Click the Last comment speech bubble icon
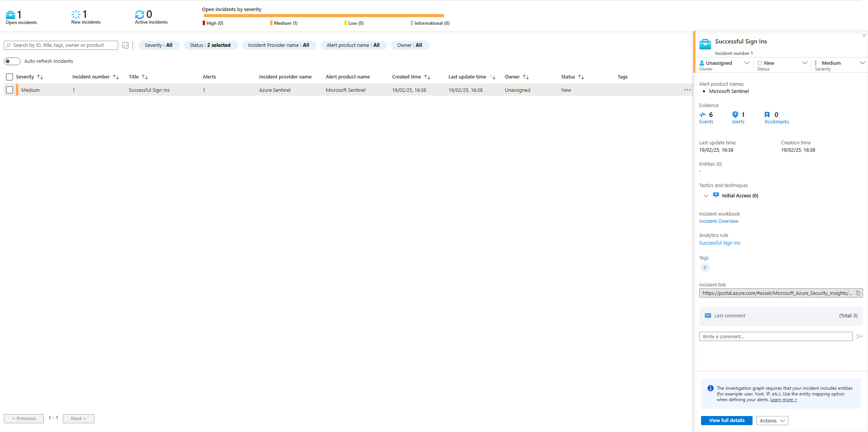Viewport: 868px width, 432px height. point(708,316)
